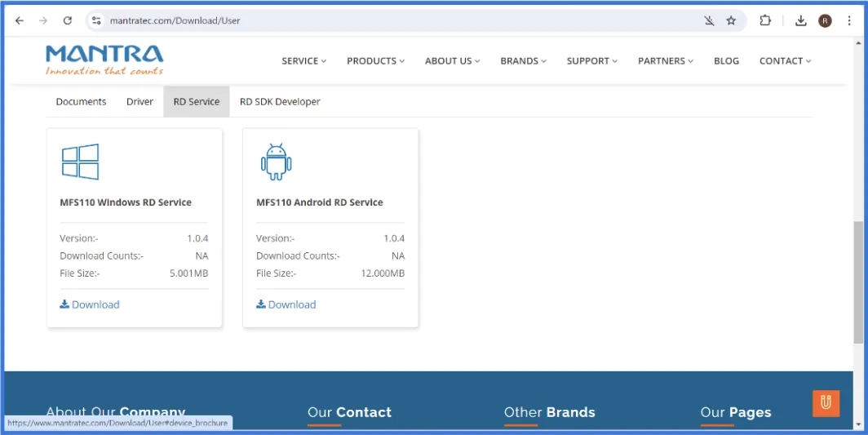
Task: Click the Our Contact footer heading
Action: [x=349, y=412]
